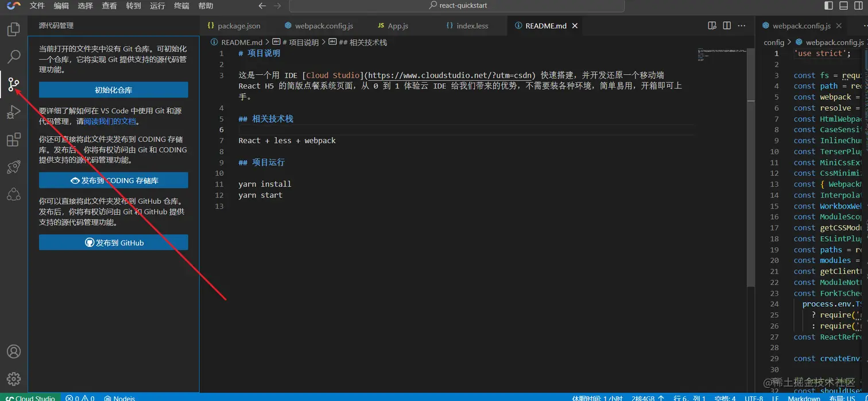Click line number 13 in README gutter
Screen dimensions: 868x401
coord(219,206)
